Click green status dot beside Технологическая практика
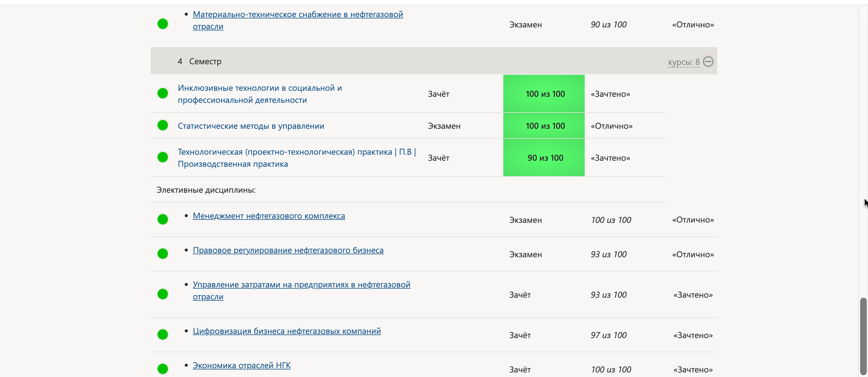The width and height of the screenshot is (868, 377). click(x=163, y=157)
